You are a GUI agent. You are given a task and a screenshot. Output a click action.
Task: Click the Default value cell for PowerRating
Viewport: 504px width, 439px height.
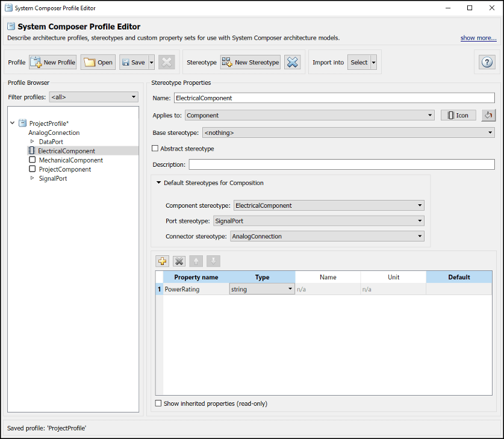tap(459, 289)
